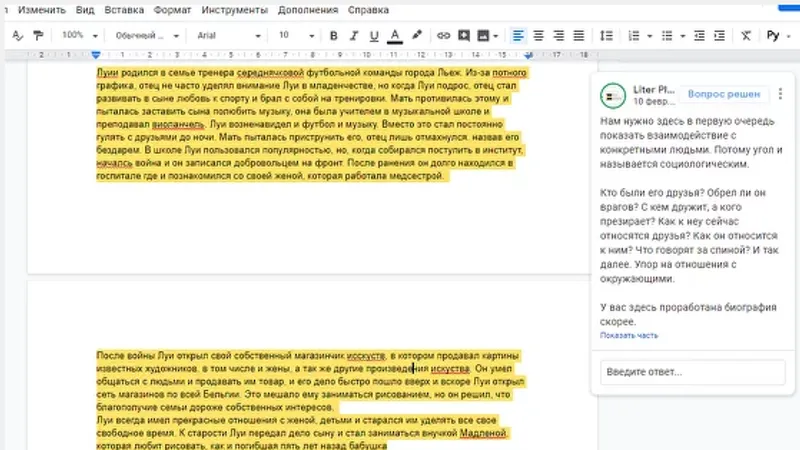Toggle underline formatting
Image resolution: width=800 pixels, height=450 pixels.
tap(374, 36)
